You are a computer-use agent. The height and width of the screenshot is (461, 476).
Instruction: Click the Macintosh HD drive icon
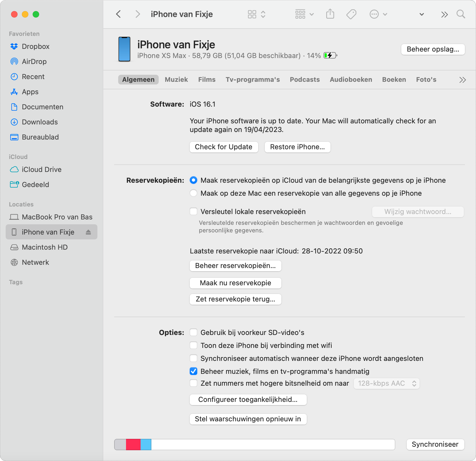point(14,247)
